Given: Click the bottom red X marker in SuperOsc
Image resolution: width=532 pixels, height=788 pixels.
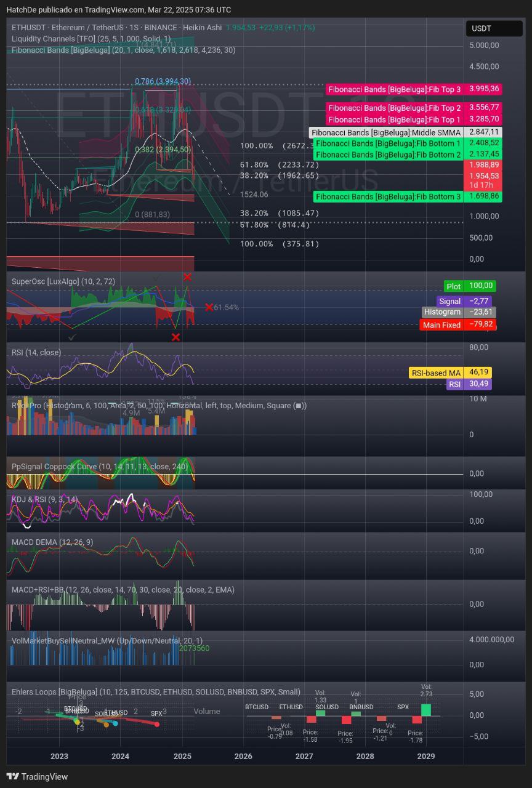Looking at the screenshot, I should pyautogui.click(x=175, y=337).
